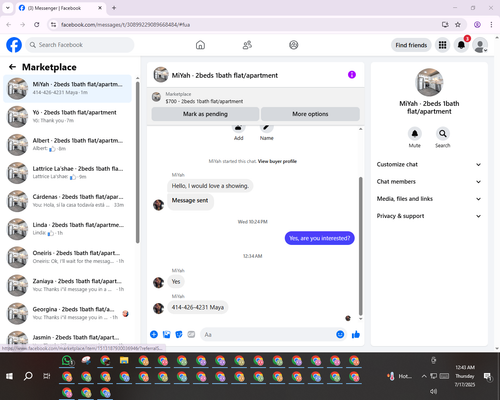Open Lattrice La'shae conversation
Viewport: 500px width, 400px height.
(68, 173)
